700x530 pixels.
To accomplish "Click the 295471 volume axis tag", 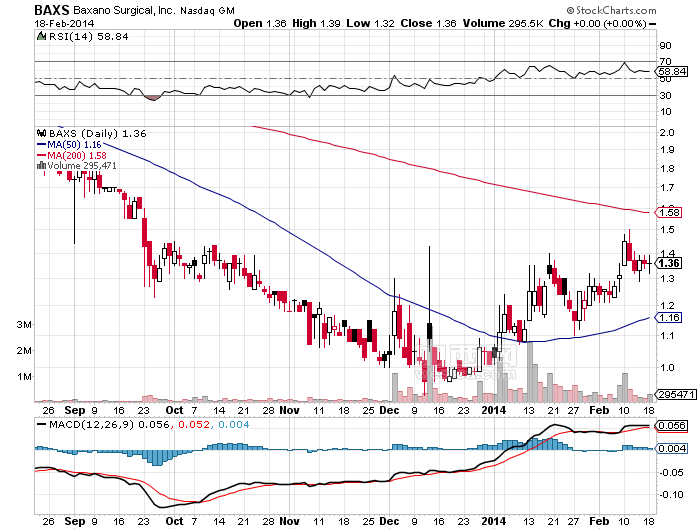I will [x=676, y=395].
